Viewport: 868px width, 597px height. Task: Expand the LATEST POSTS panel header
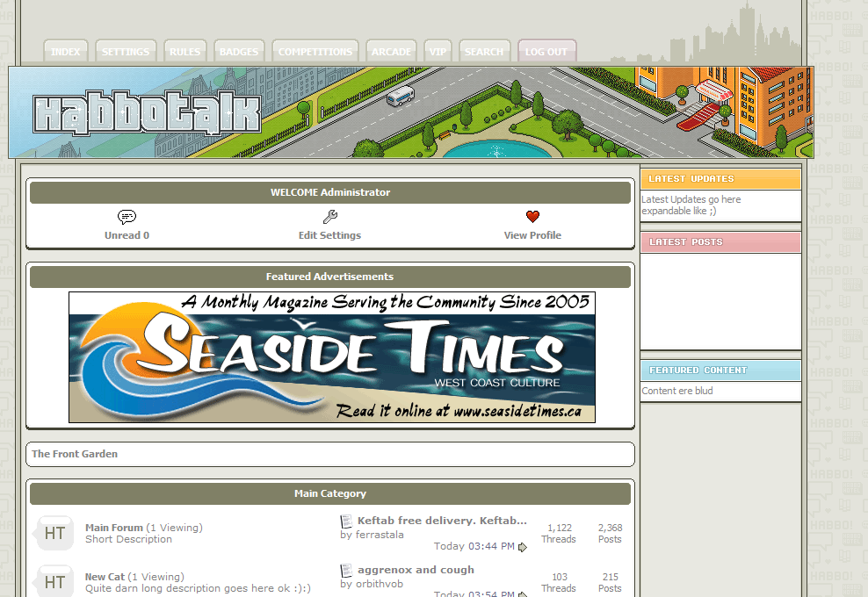[x=720, y=242]
